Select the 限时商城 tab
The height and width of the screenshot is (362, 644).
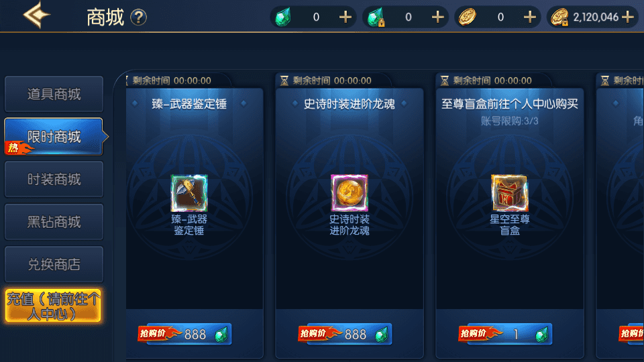54,137
